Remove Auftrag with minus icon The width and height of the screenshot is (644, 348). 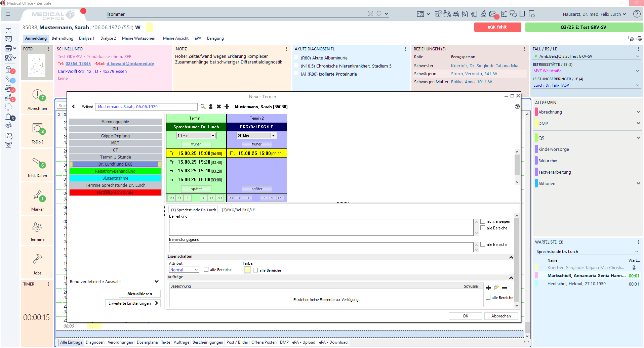(x=505, y=288)
